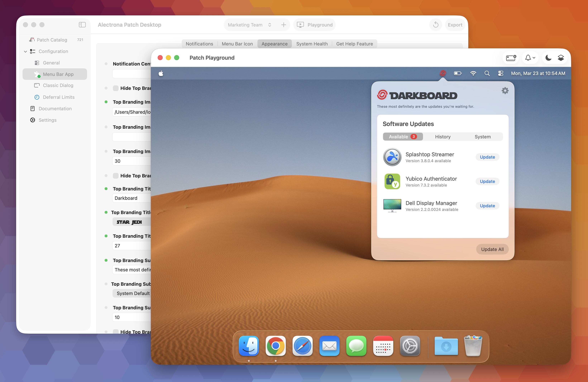Open the gear settings in Darkboard popup
The width and height of the screenshot is (588, 382).
pos(505,91)
